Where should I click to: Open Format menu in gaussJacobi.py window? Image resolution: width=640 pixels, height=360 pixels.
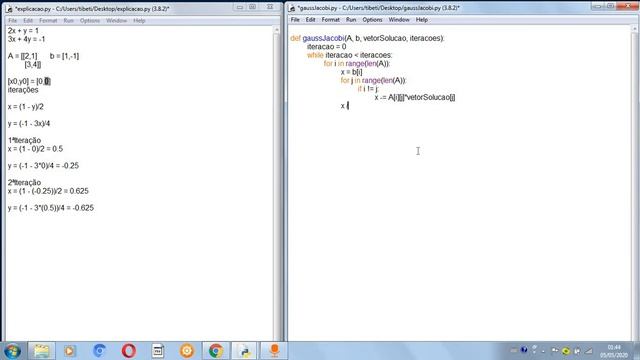coord(331,20)
